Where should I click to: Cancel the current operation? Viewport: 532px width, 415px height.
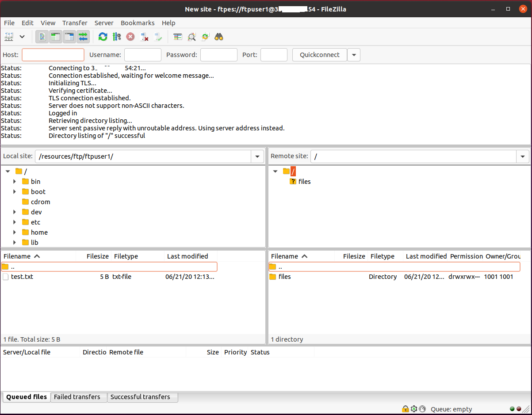tap(130, 37)
